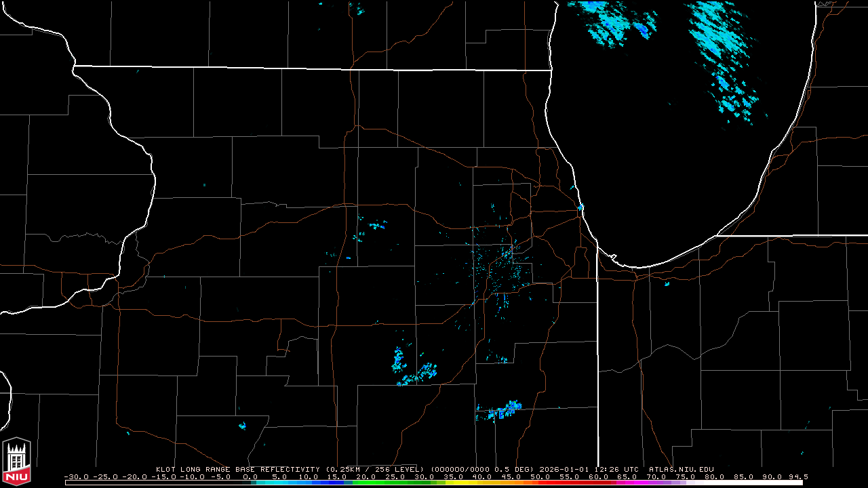
Task: Click the paired echo cluster left of bottom center
Action: click(x=412, y=366)
